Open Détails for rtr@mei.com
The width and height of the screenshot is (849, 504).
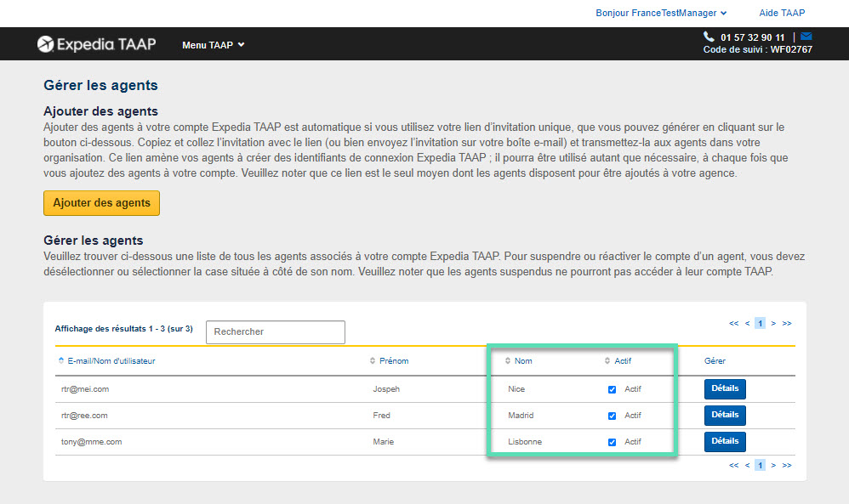pyautogui.click(x=725, y=388)
